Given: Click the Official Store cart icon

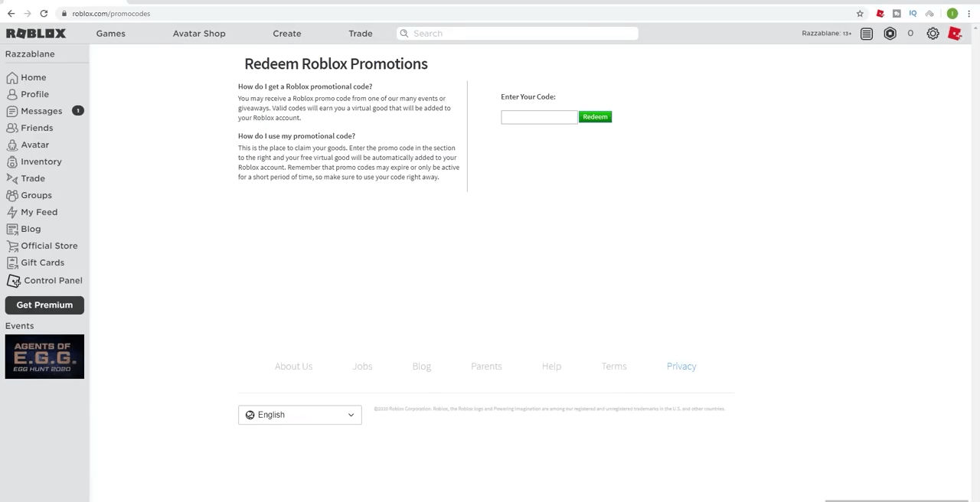Looking at the screenshot, I should [11, 246].
